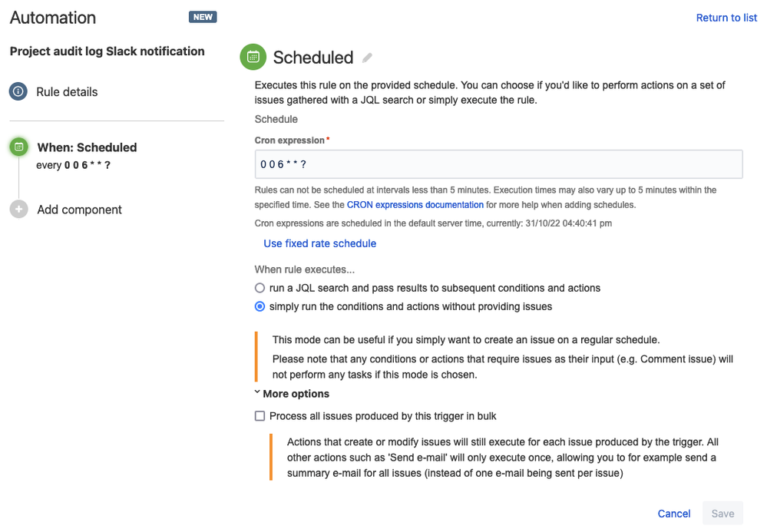Image resolution: width=767 pixels, height=532 pixels.
Task: Open the CRON expressions documentation
Action: (415, 204)
